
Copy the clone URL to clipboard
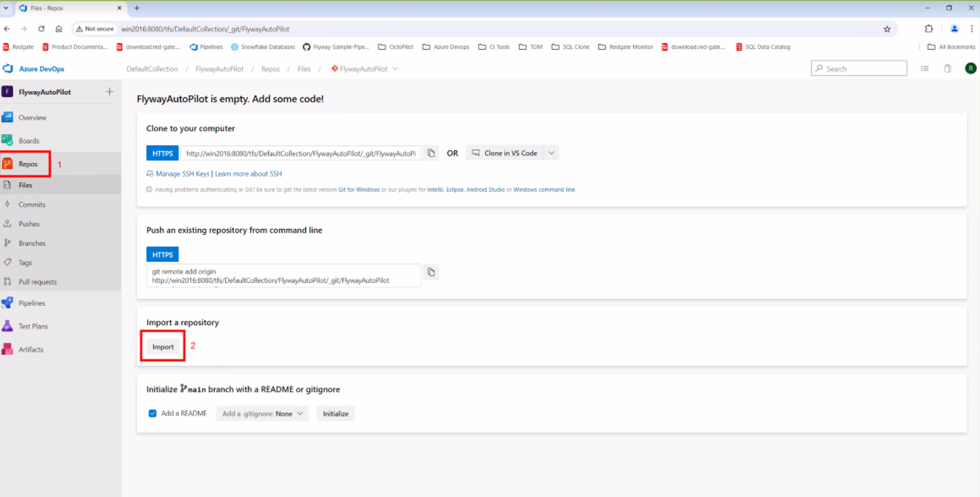point(431,153)
